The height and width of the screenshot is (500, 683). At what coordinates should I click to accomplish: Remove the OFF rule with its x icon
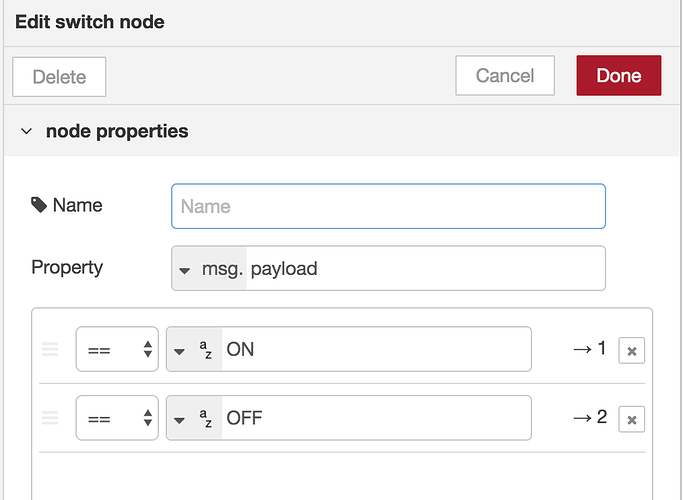tap(631, 419)
